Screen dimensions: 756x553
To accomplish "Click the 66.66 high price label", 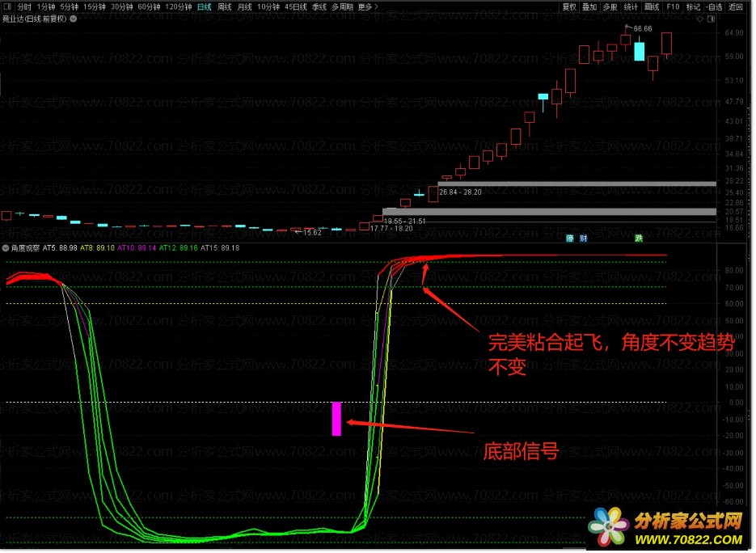I will point(643,29).
